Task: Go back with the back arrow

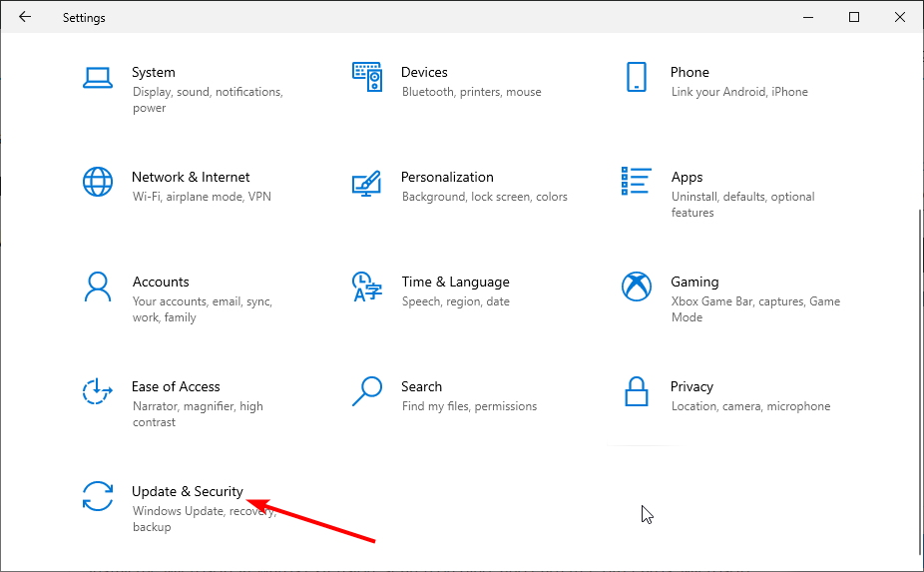Action: point(25,17)
